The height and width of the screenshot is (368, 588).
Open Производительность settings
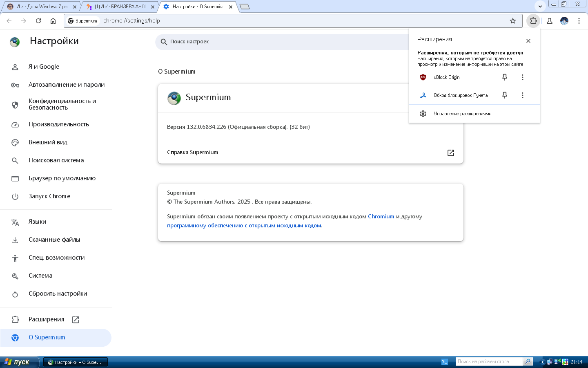coord(56,124)
